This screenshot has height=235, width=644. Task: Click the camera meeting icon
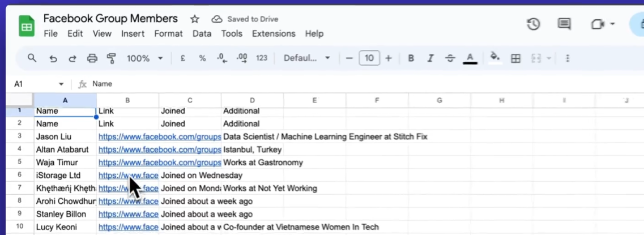596,24
